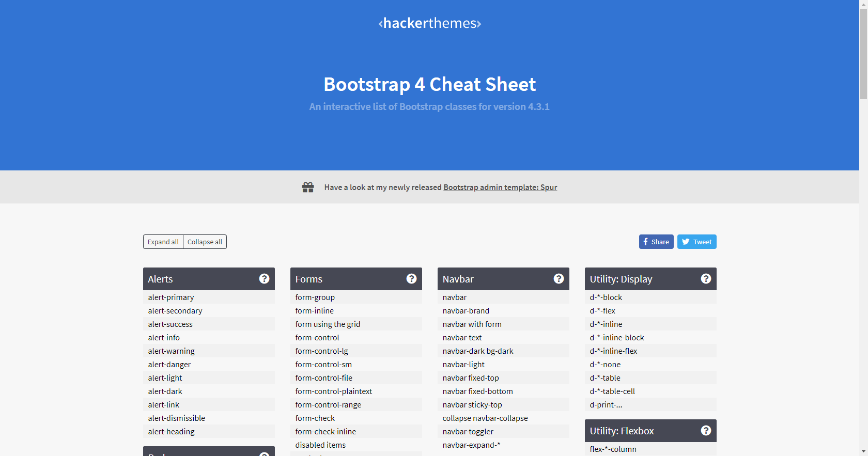Select alert-dismissible class

(209, 418)
